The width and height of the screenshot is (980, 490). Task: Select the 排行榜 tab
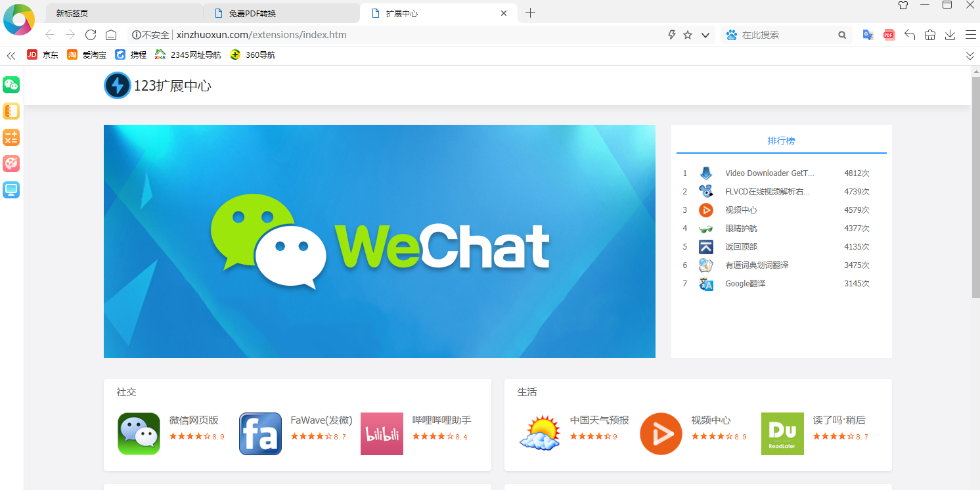(x=782, y=141)
